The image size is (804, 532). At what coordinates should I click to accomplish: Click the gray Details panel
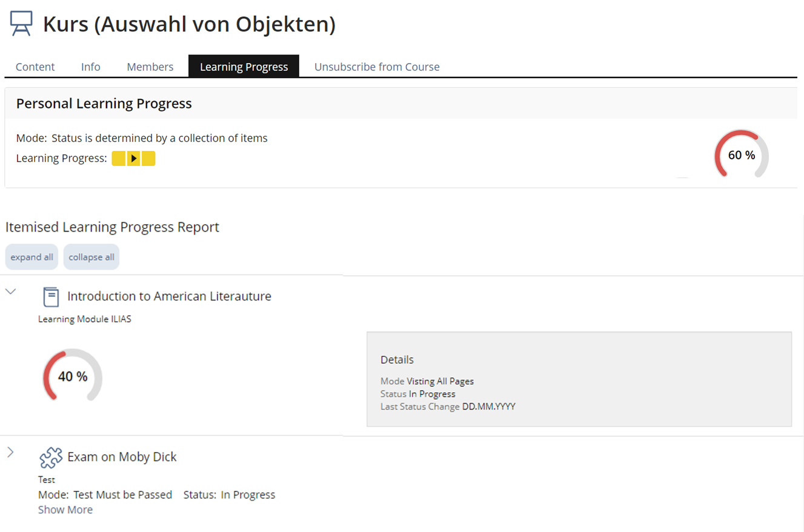point(579,379)
